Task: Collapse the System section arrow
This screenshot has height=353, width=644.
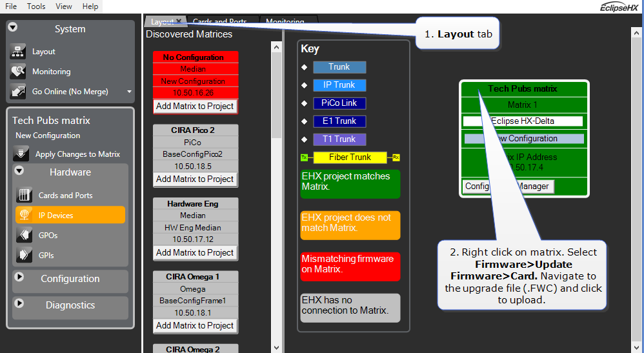Action: 13,28
